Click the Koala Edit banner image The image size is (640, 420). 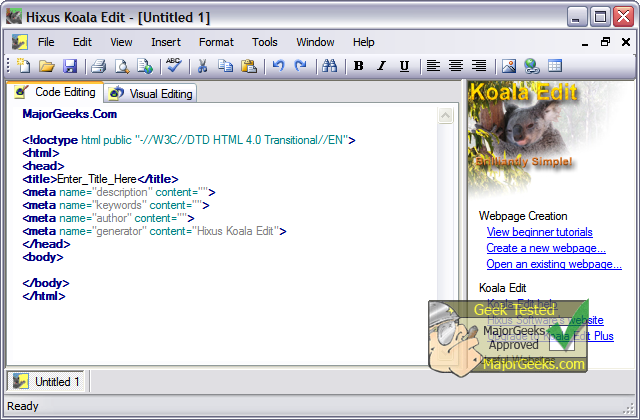543,137
